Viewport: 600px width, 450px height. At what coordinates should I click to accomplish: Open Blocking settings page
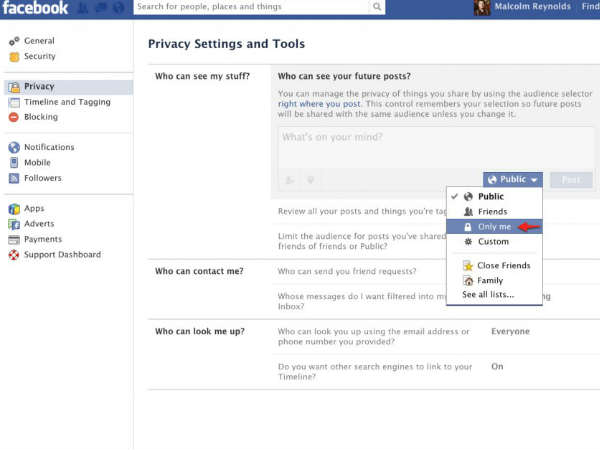click(41, 117)
